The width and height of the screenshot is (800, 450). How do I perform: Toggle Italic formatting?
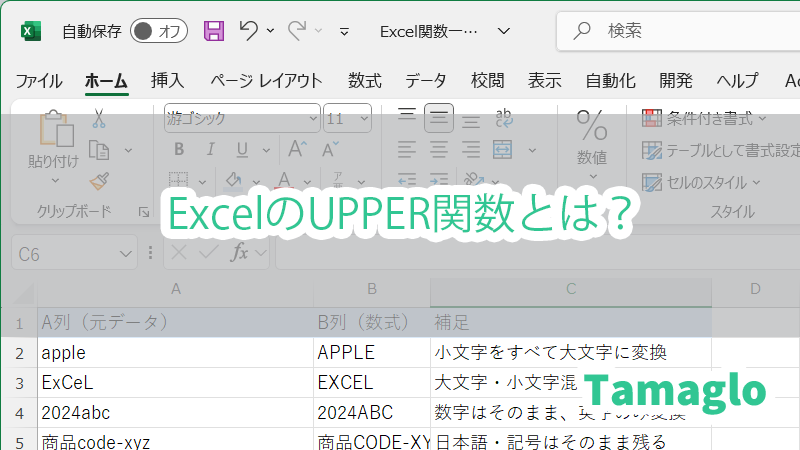click(207, 150)
